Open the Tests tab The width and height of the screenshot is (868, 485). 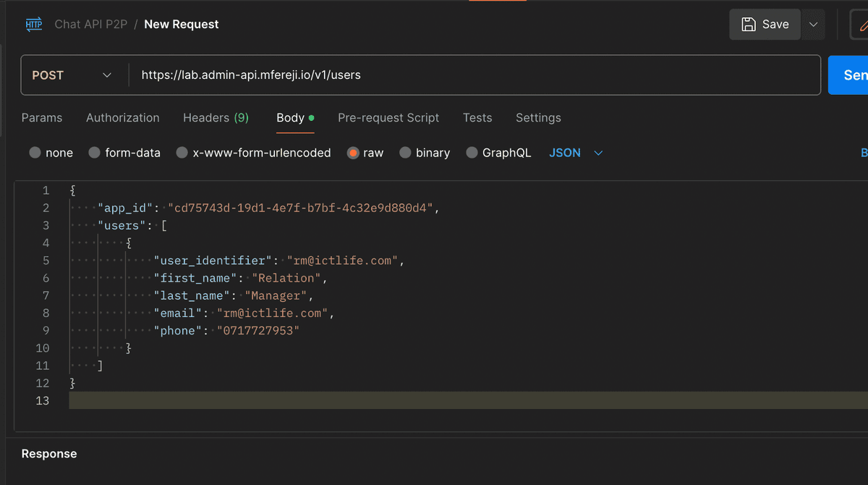pos(477,117)
